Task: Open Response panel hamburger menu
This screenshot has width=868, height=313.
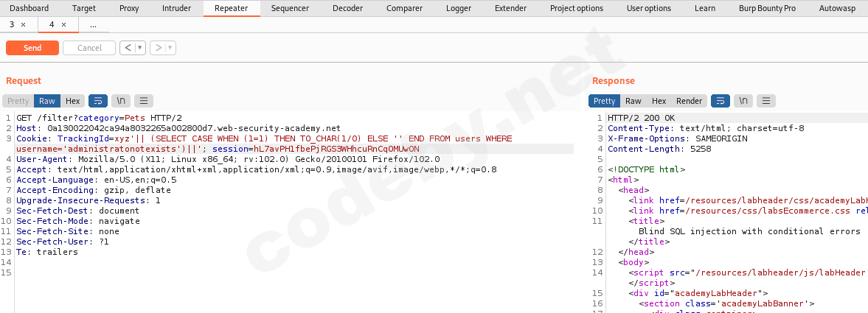Action: click(766, 101)
